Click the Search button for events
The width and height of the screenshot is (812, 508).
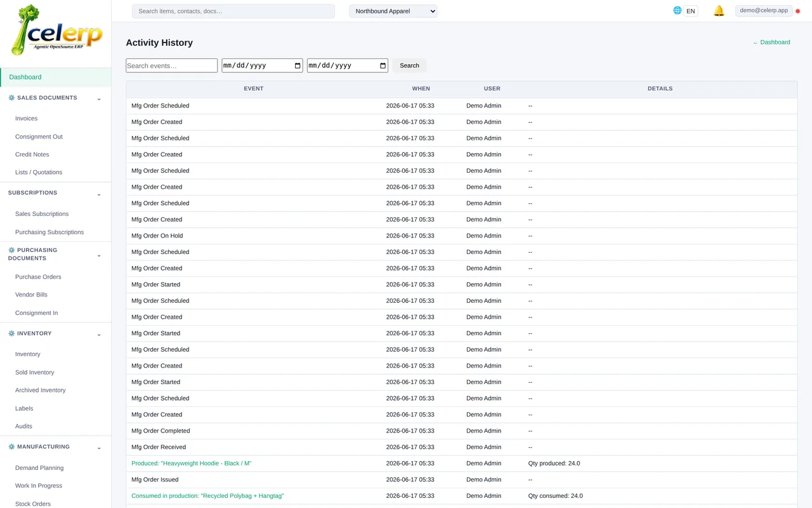click(x=409, y=65)
